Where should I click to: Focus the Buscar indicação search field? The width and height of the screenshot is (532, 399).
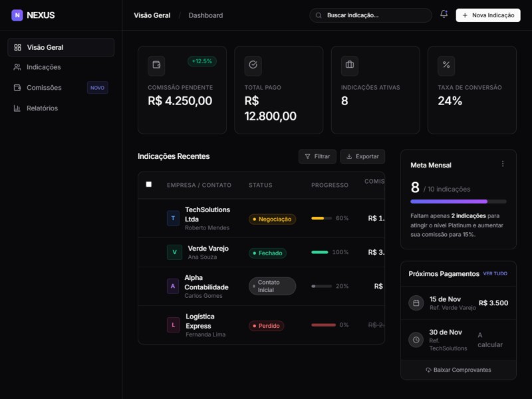coord(376,15)
